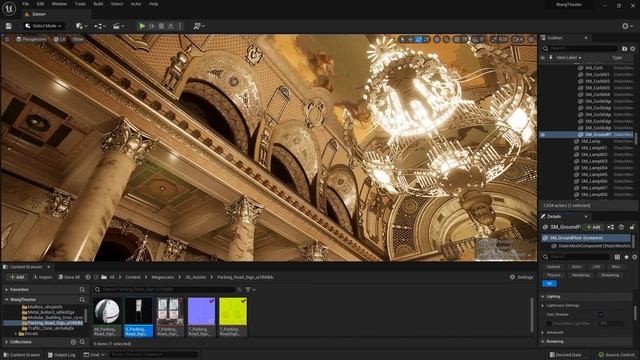Viewport: 640px width, 360px height.
Task: Open the Window menu
Action: click(x=59, y=4)
